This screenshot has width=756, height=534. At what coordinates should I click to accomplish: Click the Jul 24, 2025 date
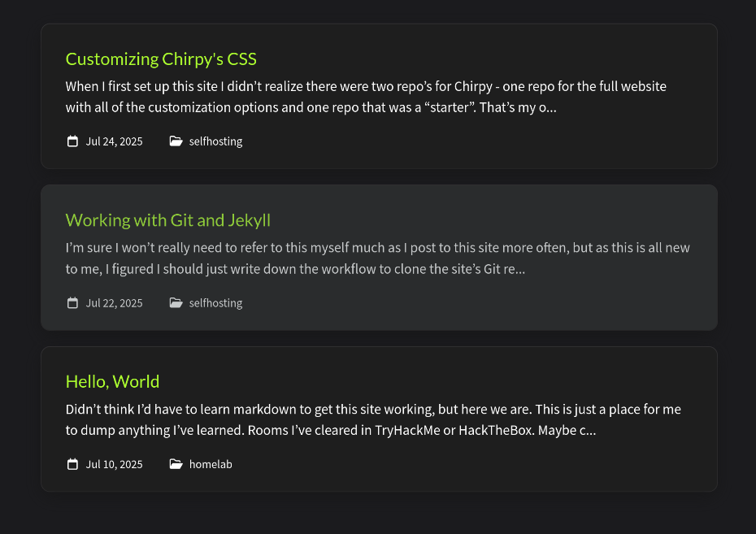115,141
